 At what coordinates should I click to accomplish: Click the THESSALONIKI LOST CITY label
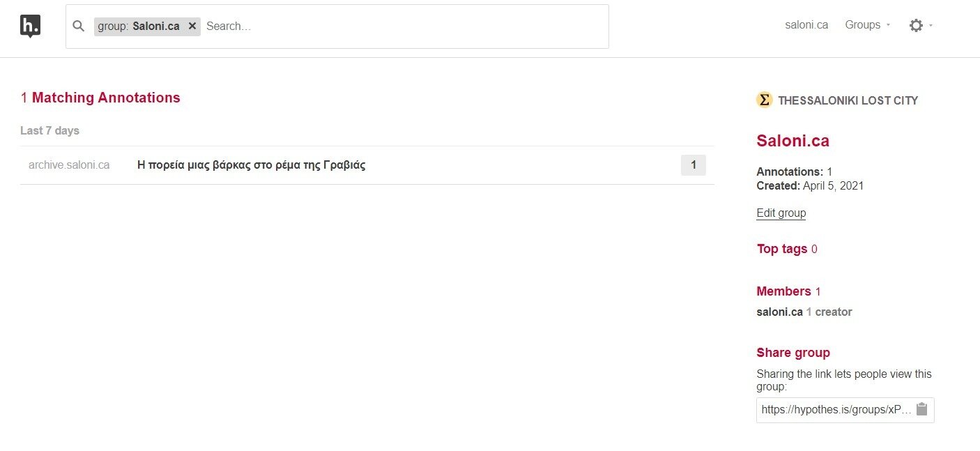(x=848, y=100)
